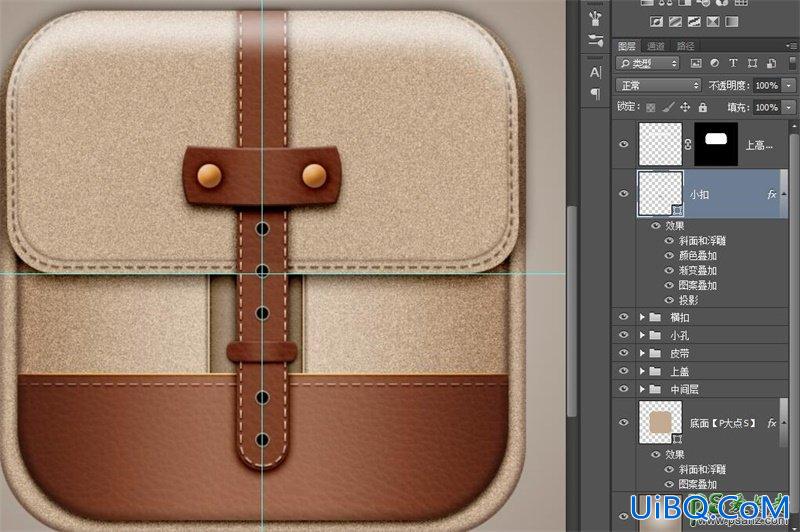Hide the 小扣 layer
This screenshot has height=532, width=800.
[x=623, y=194]
